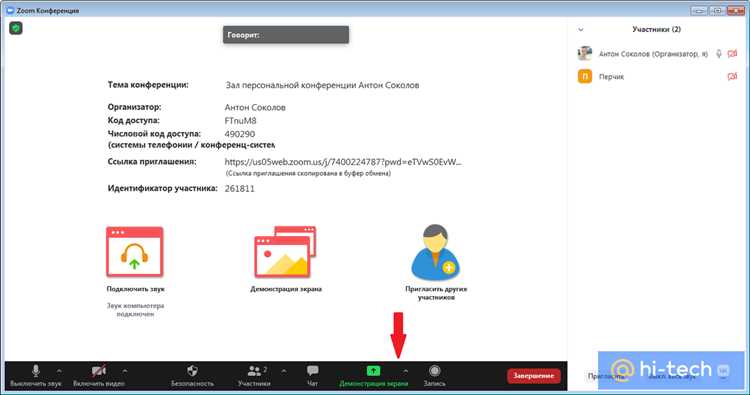Click access code value FTnuM8
This screenshot has width=750, height=395.
pyautogui.click(x=240, y=121)
